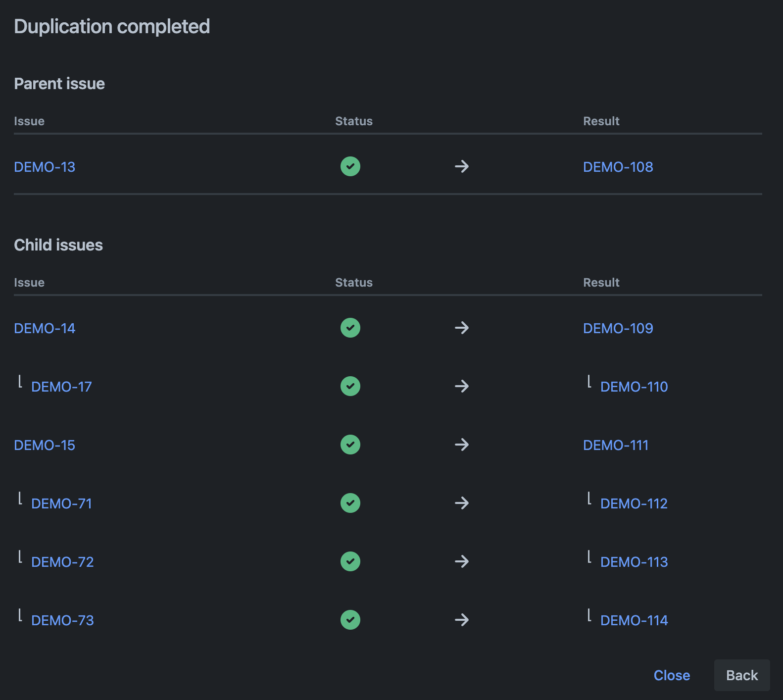Click the arrow pointing to DEMO-113
The height and width of the screenshot is (700, 783).
[x=461, y=561]
